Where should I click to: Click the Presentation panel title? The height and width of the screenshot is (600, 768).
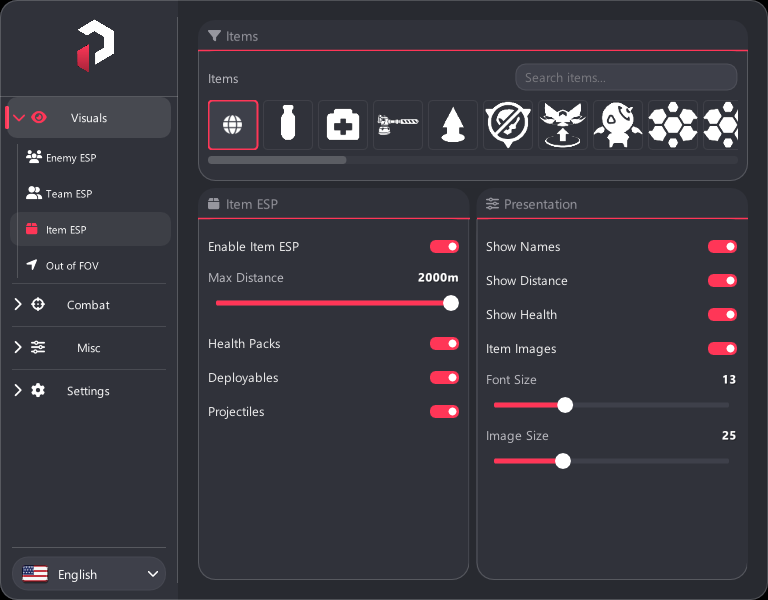[540, 204]
